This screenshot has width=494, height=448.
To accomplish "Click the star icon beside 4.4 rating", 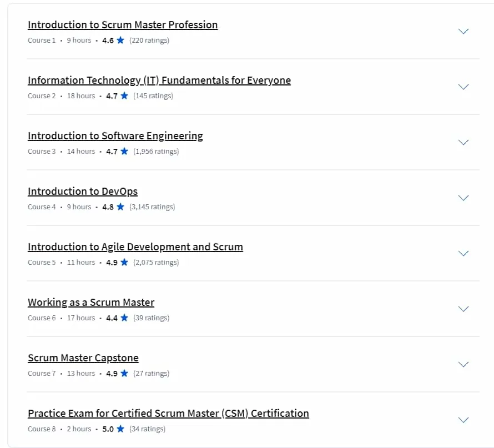I will tap(124, 318).
